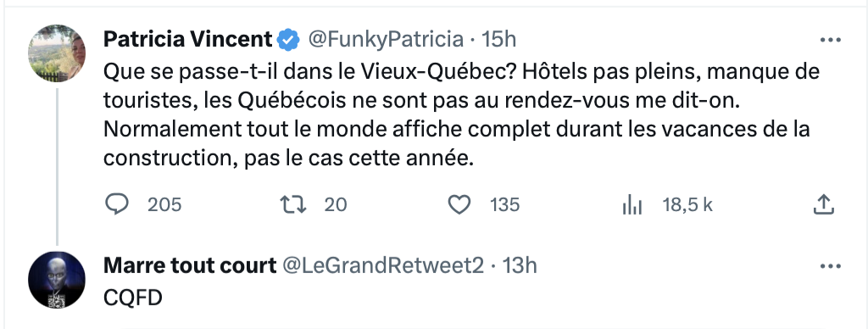Visit Marre tout court's profile via name
Image resolution: width=868 pixels, height=329 pixels.
pos(190,266)
